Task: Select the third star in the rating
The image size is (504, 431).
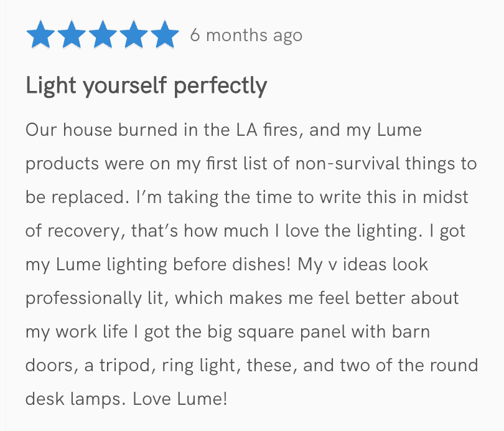Action: click(x=103, y=36)
